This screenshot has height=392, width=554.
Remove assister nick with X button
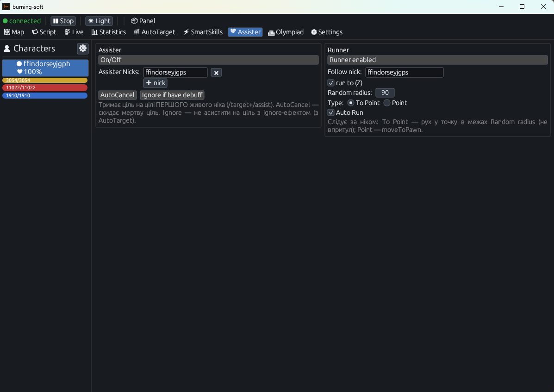(x=216, y=73)
